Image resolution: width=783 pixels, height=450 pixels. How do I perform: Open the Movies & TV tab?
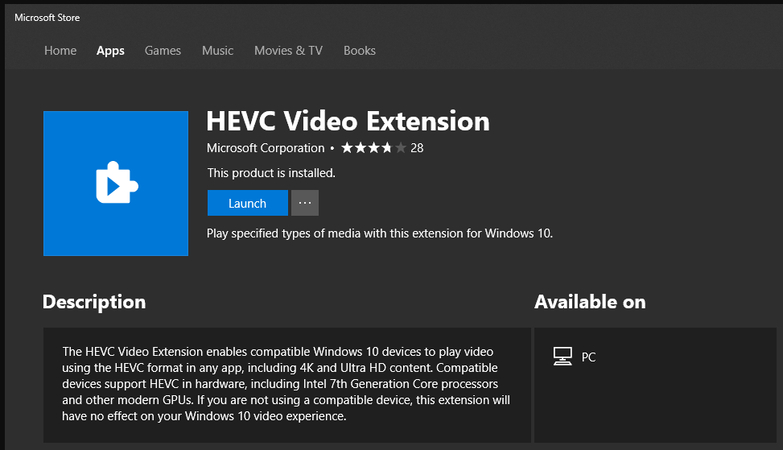(x=288, y=50)
